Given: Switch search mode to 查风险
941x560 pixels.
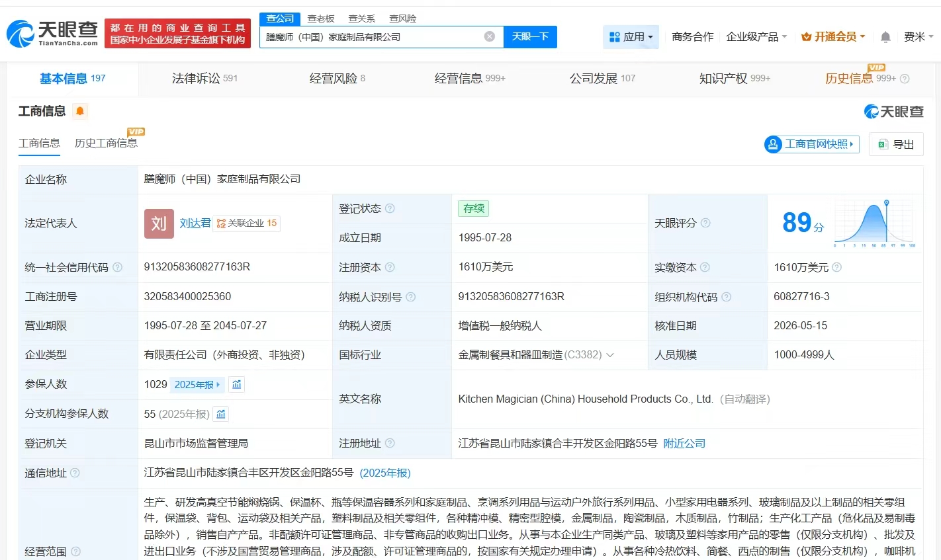Looking at the screenshot, I should click(403, 19).
